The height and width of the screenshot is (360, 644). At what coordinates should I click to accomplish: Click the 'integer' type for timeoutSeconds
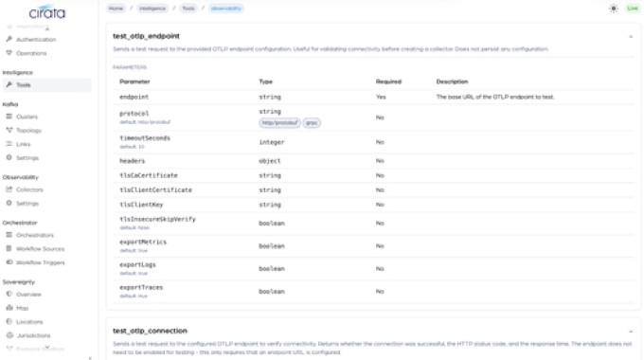tap(272, 142)
